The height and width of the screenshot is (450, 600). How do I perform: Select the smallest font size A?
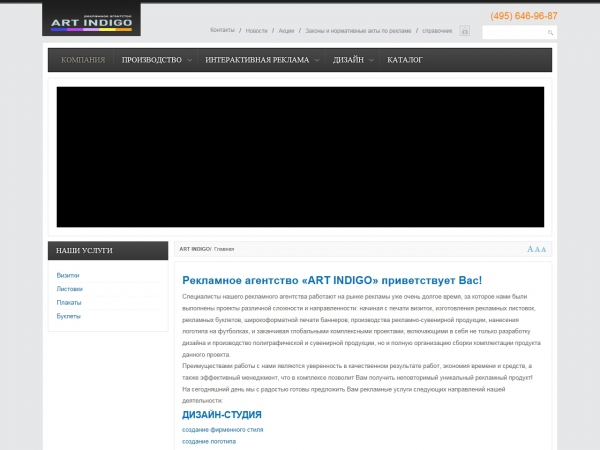(x=543, y=250)
